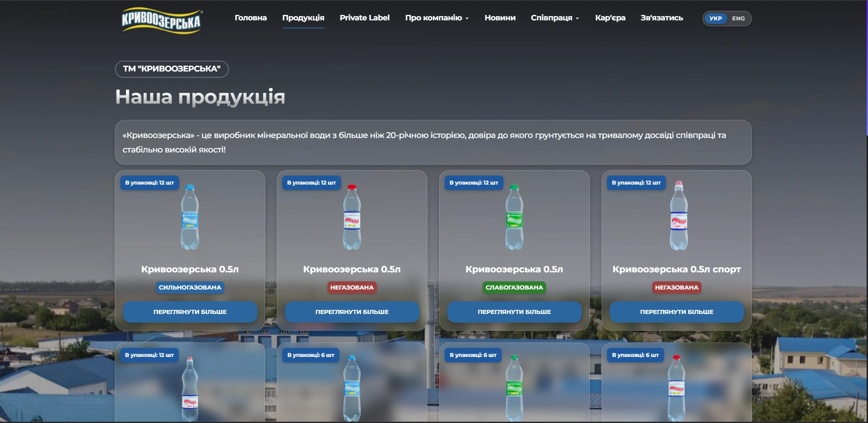Image resolution: width=868 pixels, height=423 pixels.
Task: Click the Наша продукція heading
Action: [200, 97]
